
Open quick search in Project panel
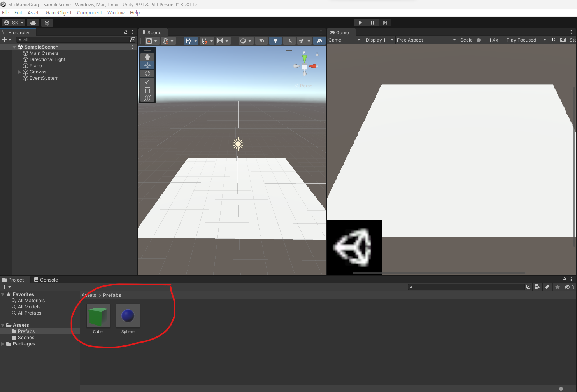coord(528,287)
